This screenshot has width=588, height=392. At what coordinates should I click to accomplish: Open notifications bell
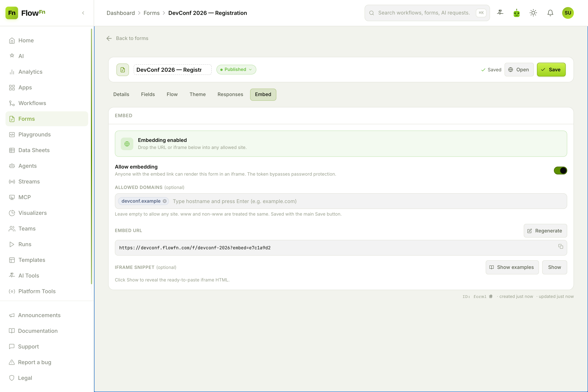point(550,13)
